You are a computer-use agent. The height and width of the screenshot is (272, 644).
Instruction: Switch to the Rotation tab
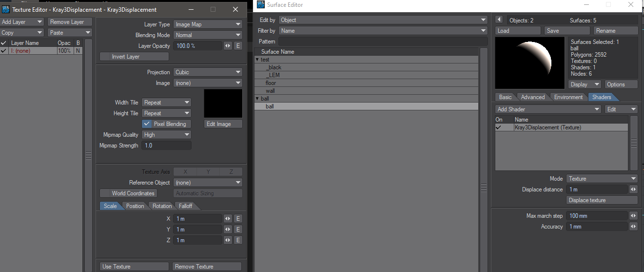pos(162,206)
